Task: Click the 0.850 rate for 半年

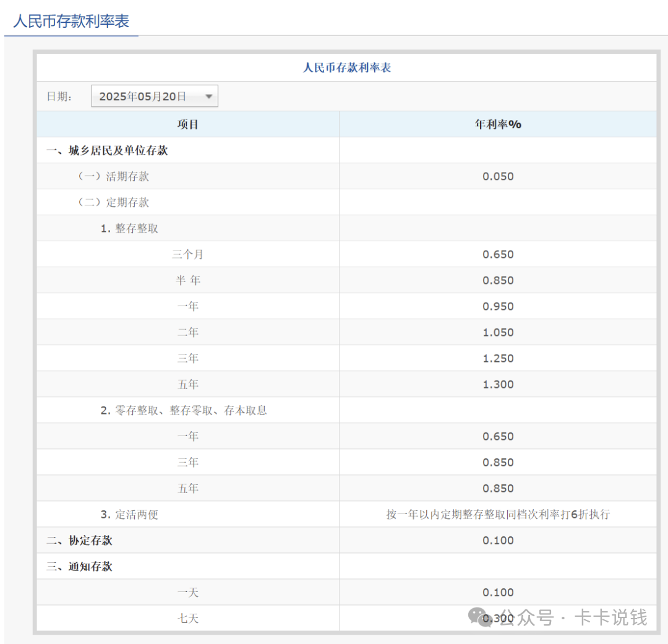Action: [498, 280]
